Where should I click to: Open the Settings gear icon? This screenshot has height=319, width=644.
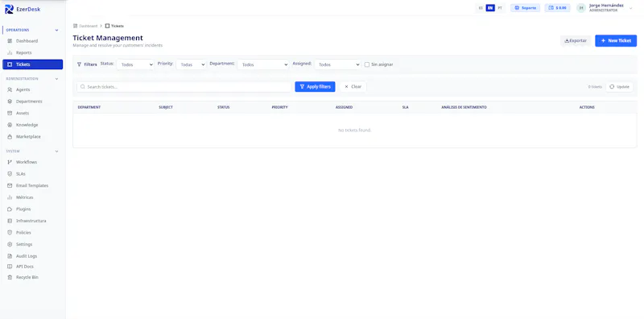click(x=10, y=244)
